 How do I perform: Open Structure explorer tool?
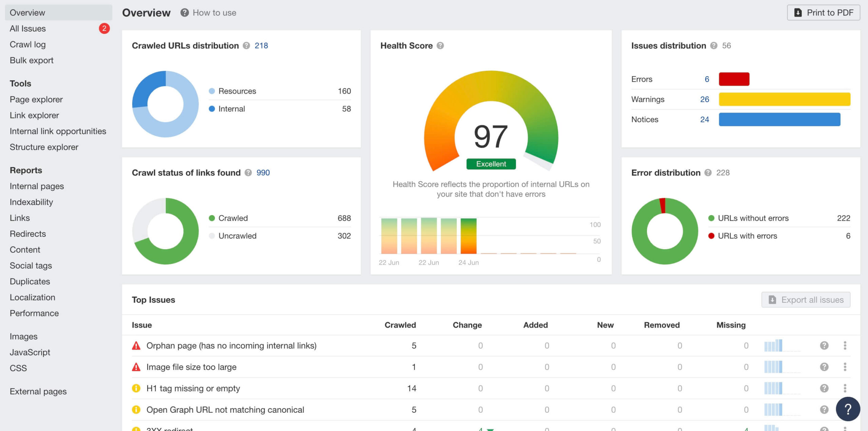(44, 147)
